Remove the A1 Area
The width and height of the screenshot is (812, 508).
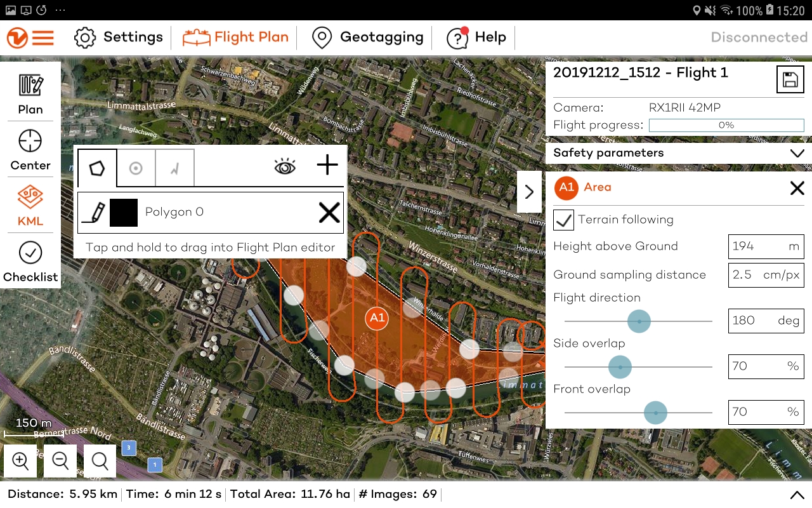797,188
